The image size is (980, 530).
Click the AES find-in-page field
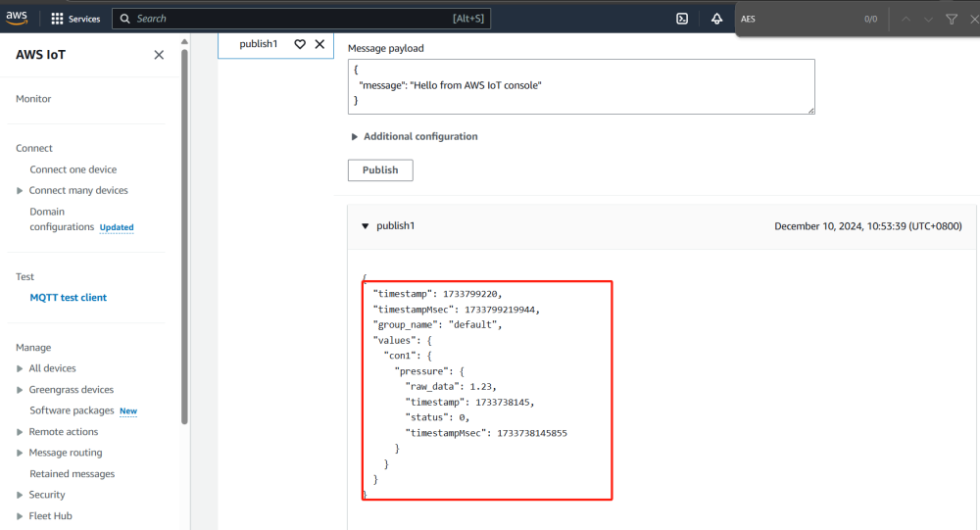click(797, 19)
